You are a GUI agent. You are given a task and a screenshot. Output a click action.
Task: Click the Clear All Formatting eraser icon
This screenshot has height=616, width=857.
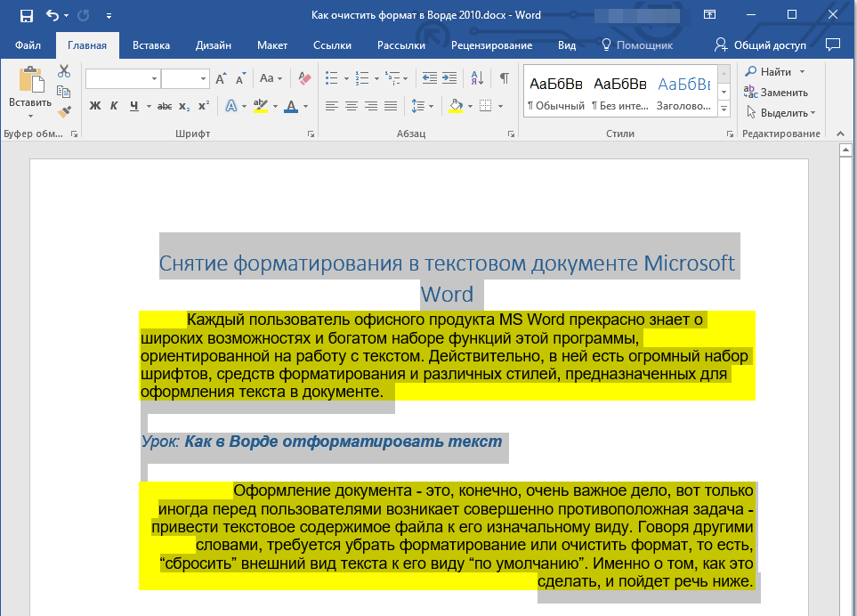[x=305, y=78]
